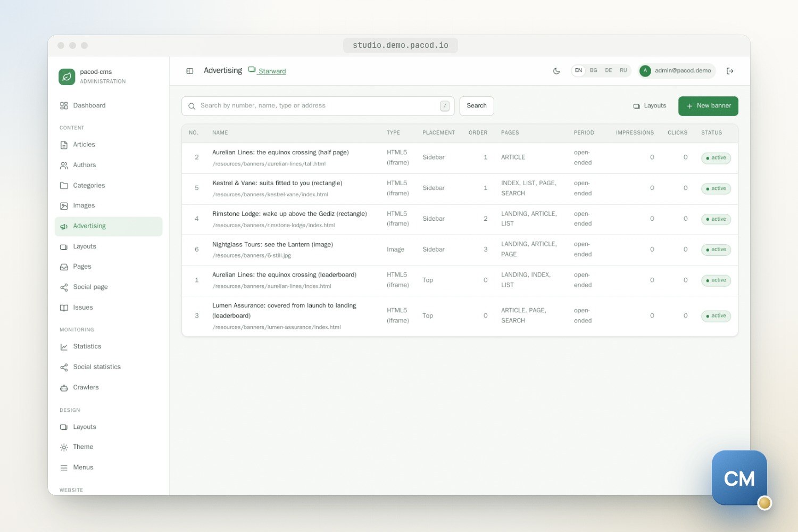798x532 pixels.
Task: Open the Nightglass Tours banner row
Action: (x=460, y=250)
